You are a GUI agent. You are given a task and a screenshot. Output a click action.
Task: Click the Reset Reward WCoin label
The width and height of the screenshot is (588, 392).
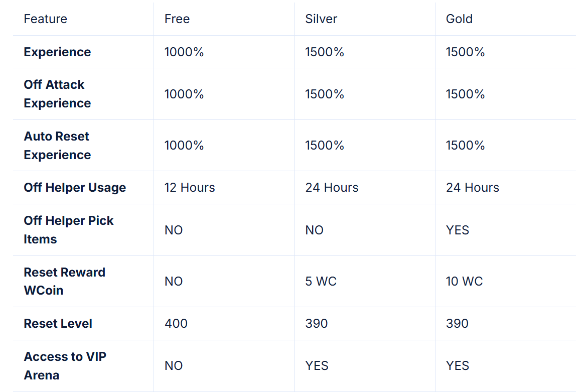coord(64,281)
